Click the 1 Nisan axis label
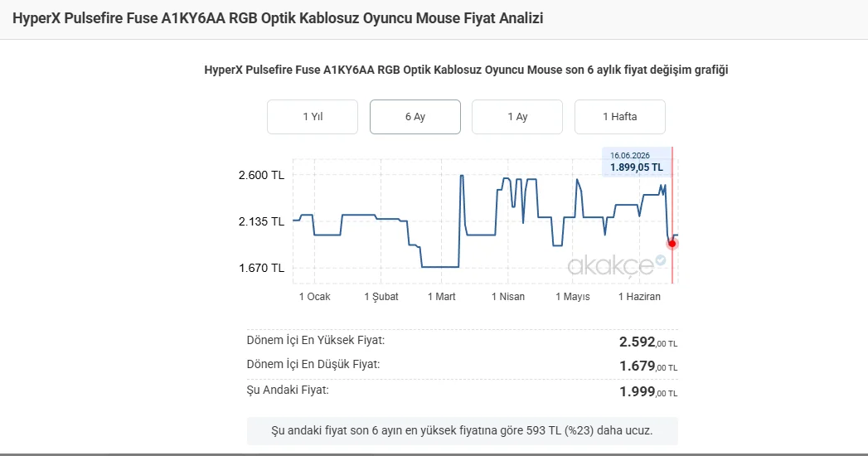Screen dimensions: 868x456 (x=507, y=297)
